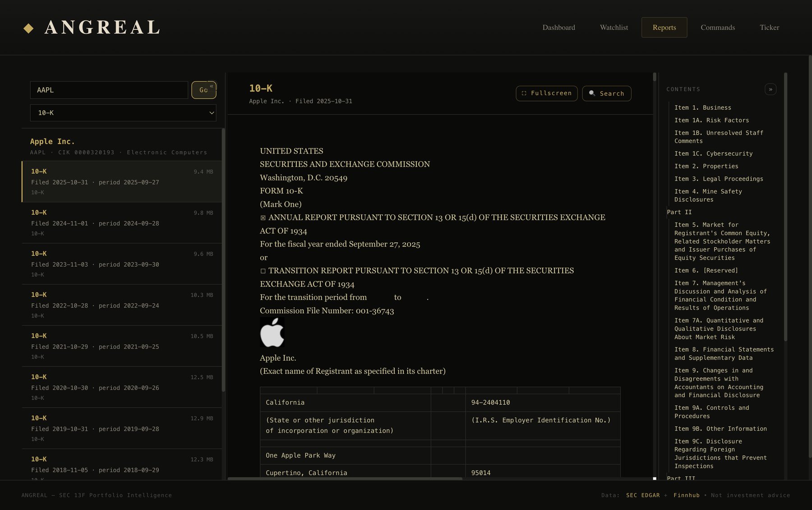Click the Contents panel vertical scrollbar

[x=785, y=207]
